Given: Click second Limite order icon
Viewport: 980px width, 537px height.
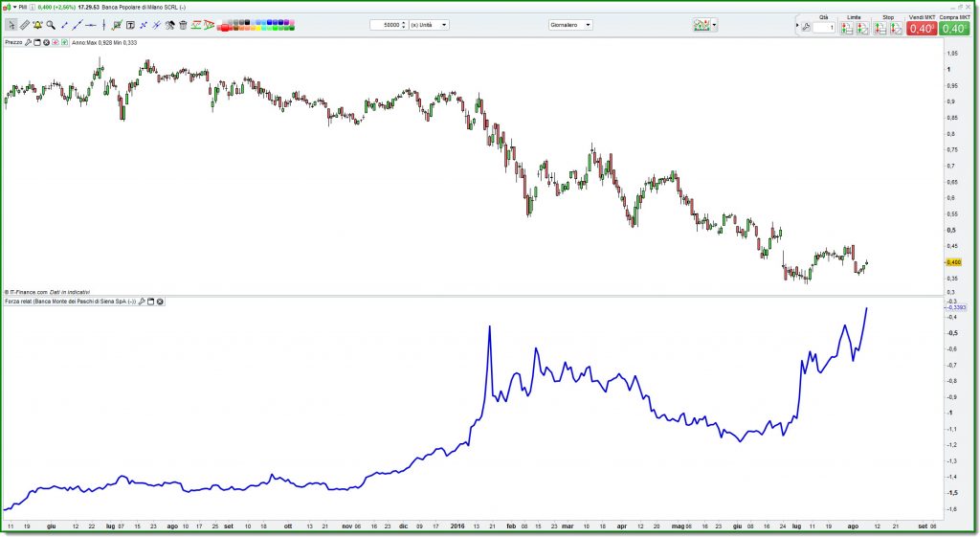Looking at the screenshot, I should (862, 28).
